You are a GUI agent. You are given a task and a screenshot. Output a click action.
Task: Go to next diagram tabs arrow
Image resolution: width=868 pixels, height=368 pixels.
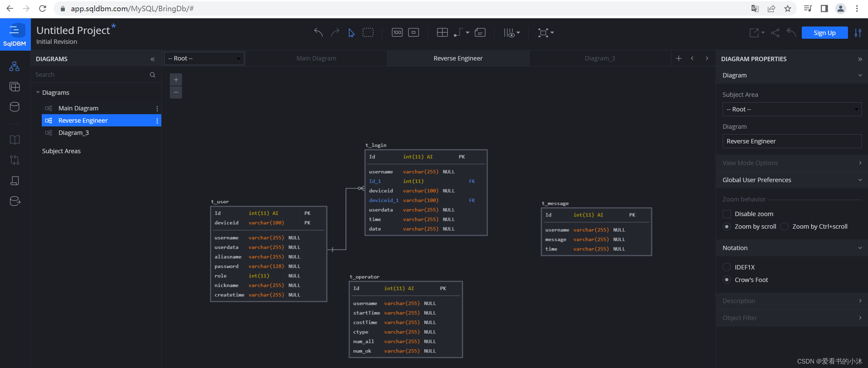coord(707,58)
